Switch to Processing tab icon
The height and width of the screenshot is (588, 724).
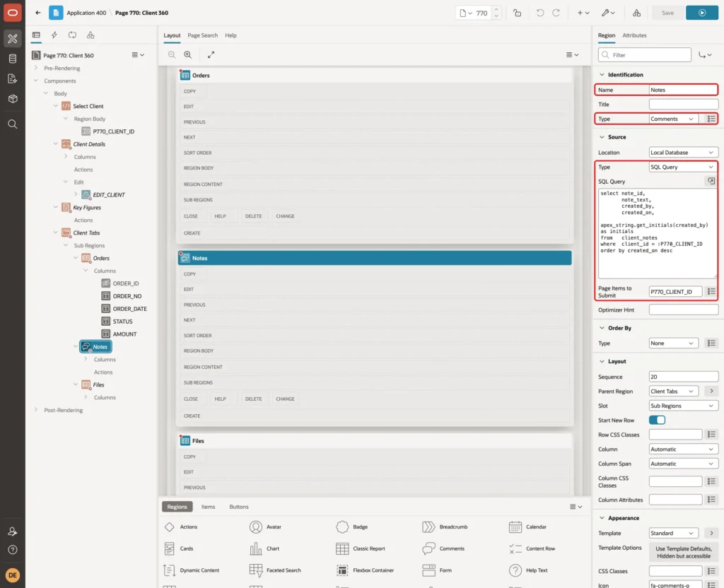pyautogui.click(x=73, y=35)
